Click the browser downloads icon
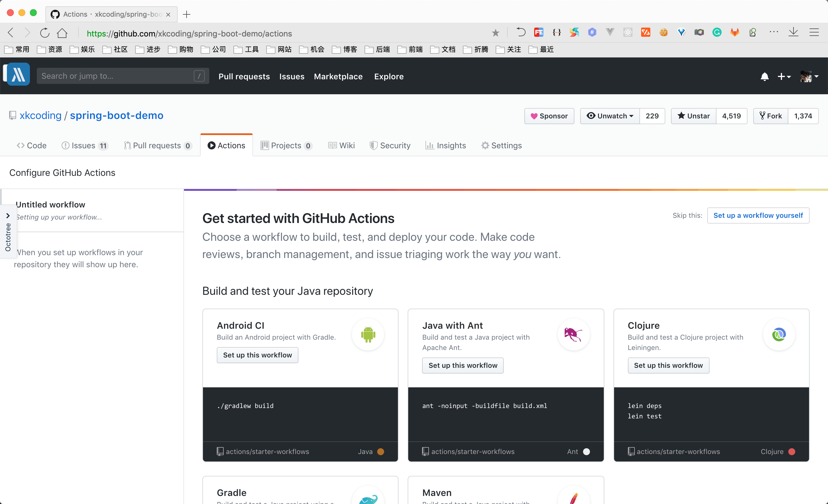828x504 pixels. pyautogui.click(x=794, y=32)
